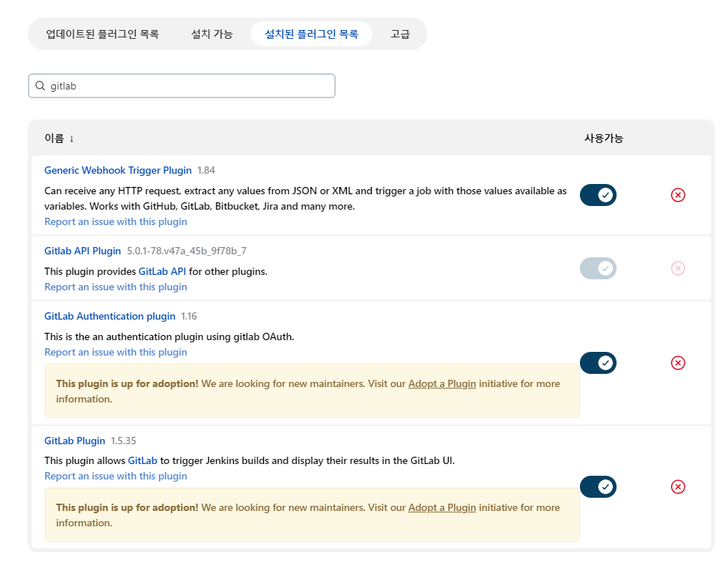
Task: Uninstall Generic Webhook Trigger Plugin
Action: [x=678, y=195]
